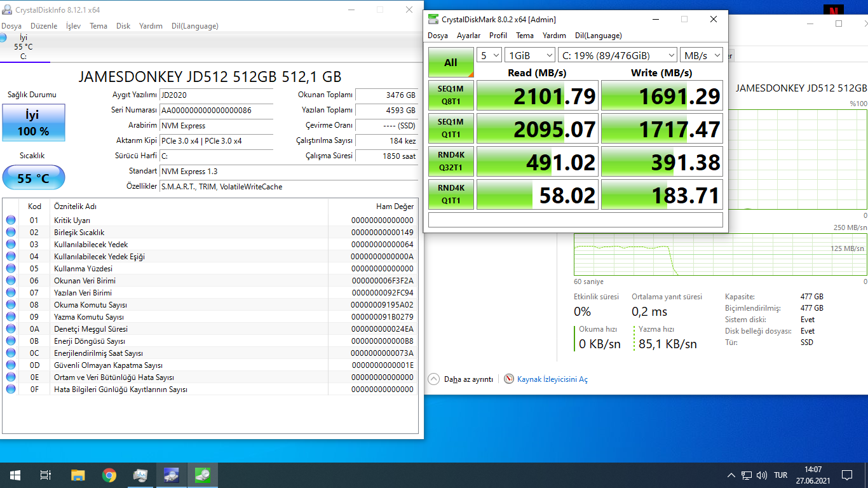Click the status orb beside Birleşik Sıcaklık
Viewport: 868px width, 488px height.
(x=11, y=233)
